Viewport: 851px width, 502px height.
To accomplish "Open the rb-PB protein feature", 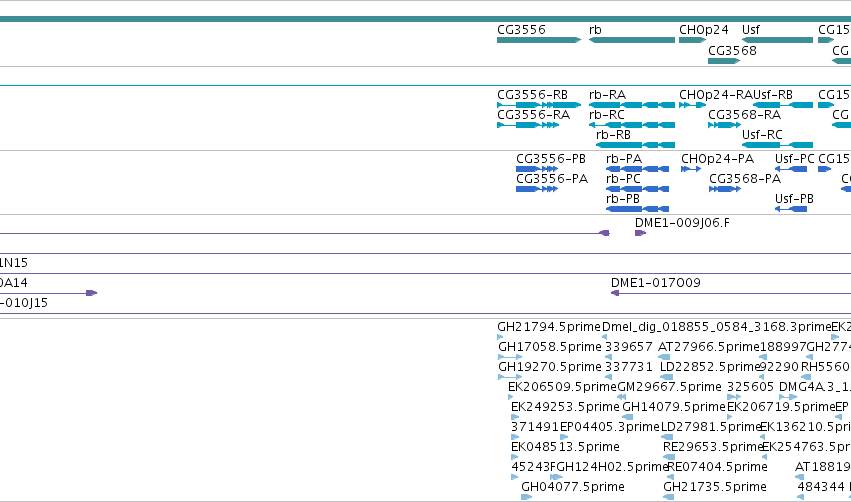I will (x=637, y=209).
